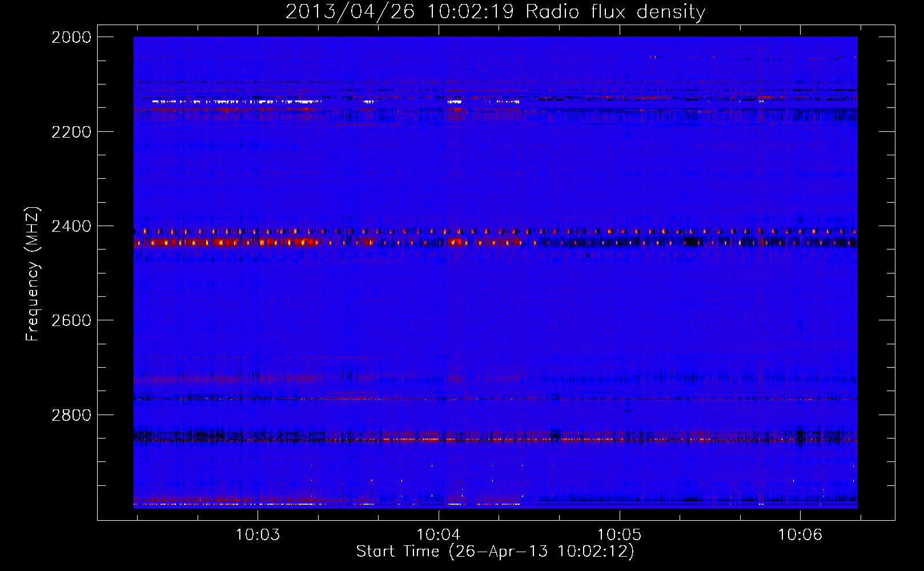Click the 10:05 time tick label
Screen dimensions: 924x571
619,534
